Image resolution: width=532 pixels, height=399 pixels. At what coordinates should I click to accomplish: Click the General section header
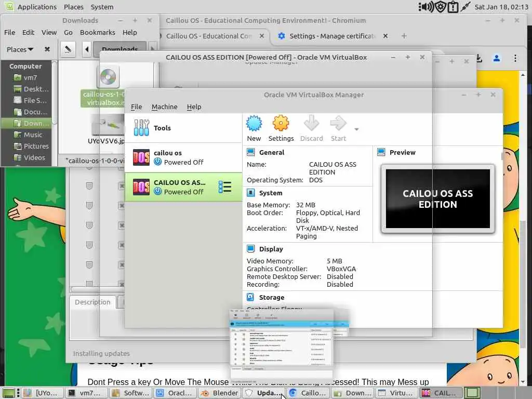272,152
